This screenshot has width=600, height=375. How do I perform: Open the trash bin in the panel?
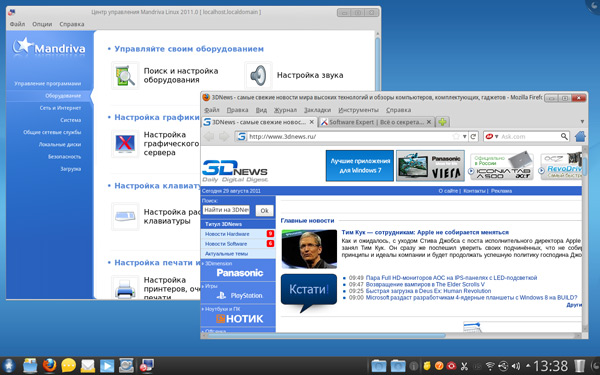point(580,366)
